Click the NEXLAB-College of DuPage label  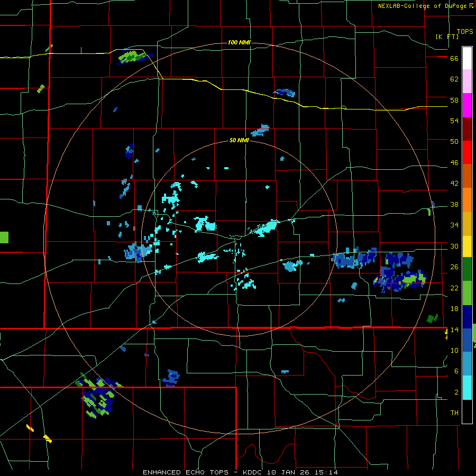(x=425, y=6)
